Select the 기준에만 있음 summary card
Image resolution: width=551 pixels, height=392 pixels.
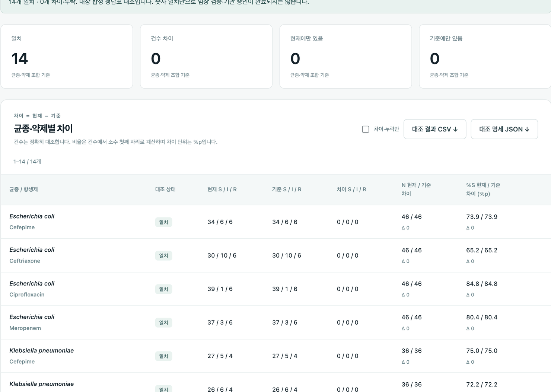pyautogui.click(x=485, y=57)
